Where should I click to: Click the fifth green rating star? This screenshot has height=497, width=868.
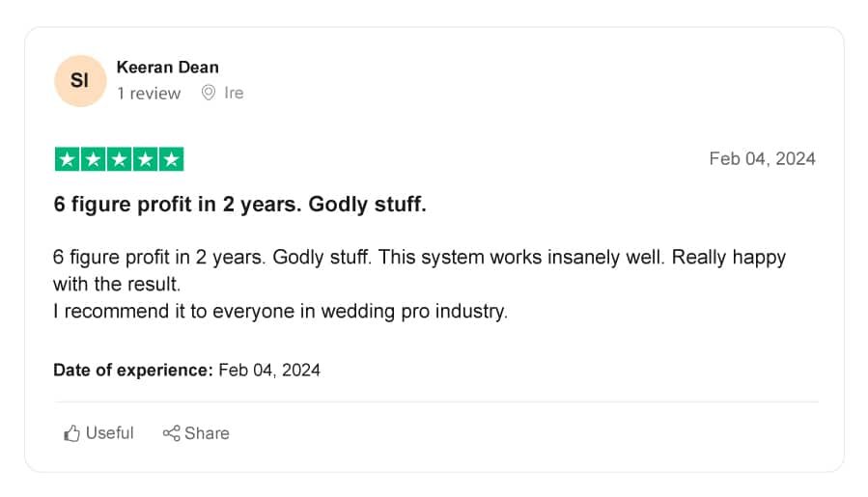pos(171,159)
